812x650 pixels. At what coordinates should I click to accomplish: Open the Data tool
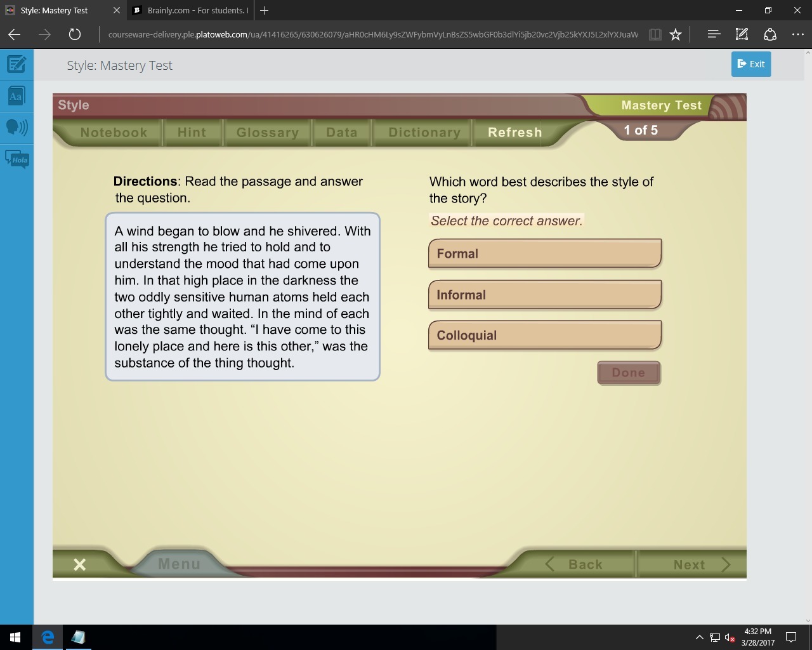tap(341, 132)
